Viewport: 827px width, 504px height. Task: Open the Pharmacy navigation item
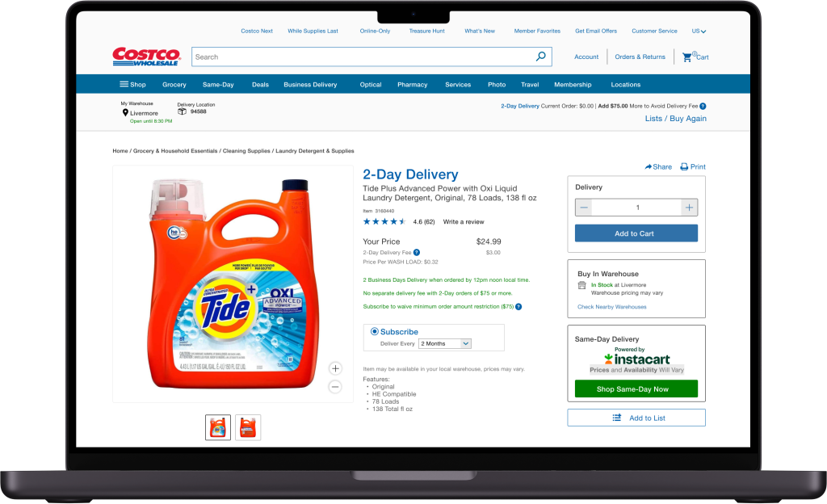click(x=413, y=84)
